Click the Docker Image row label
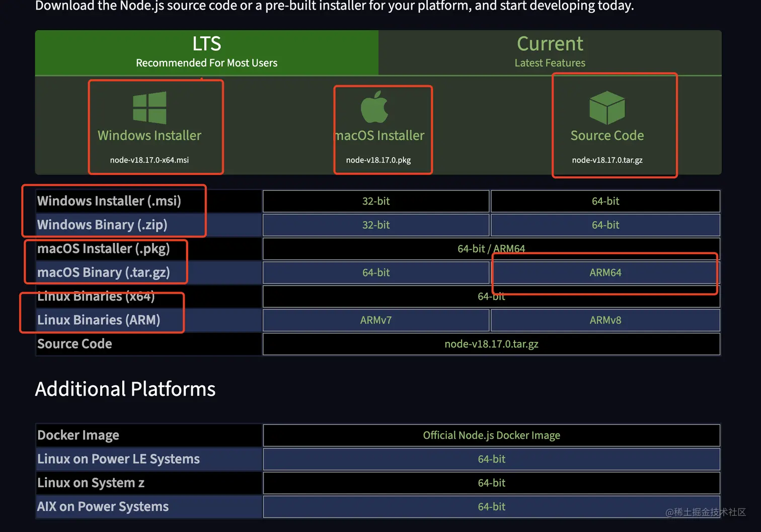Screen dimensions: 761x532 [78, 435]
